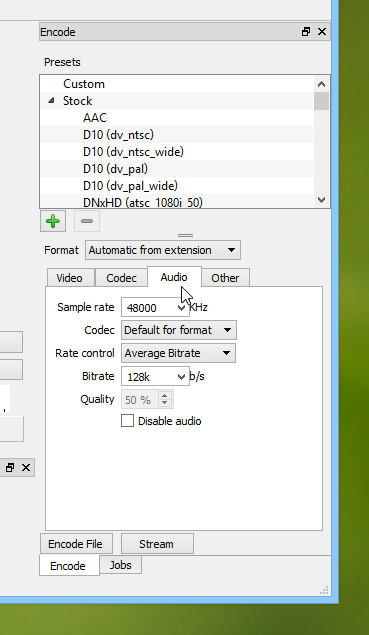The width and height of the screenshot is (369, 635).
Task: Undock the Encode panel with the float icon
Action: 306,32
